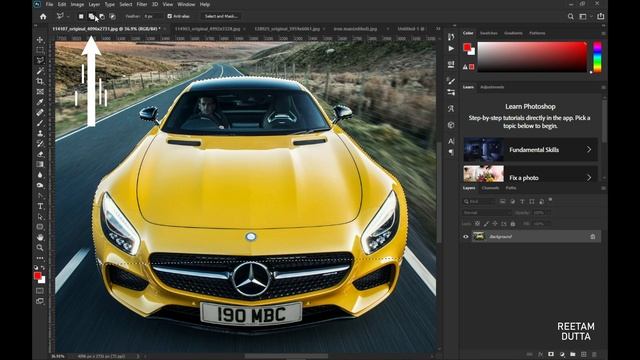640x360 pixels.
Task: Toggle type layer filter in Layers panel
Action: pos(522,201)
